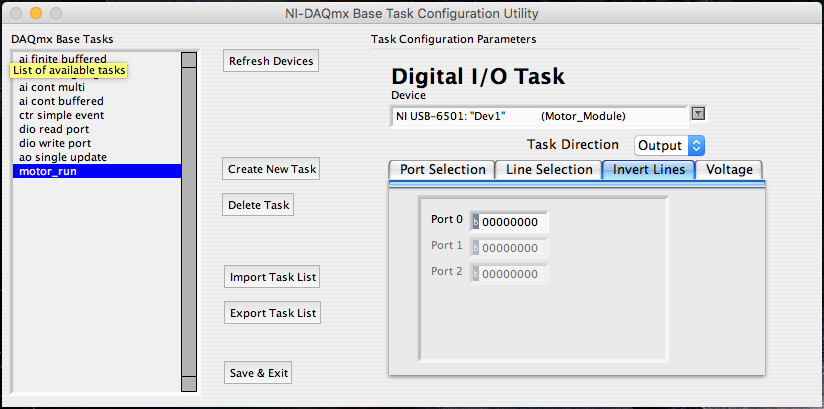
Task: Change Task Direction from Output
Action: pos(670,146)
